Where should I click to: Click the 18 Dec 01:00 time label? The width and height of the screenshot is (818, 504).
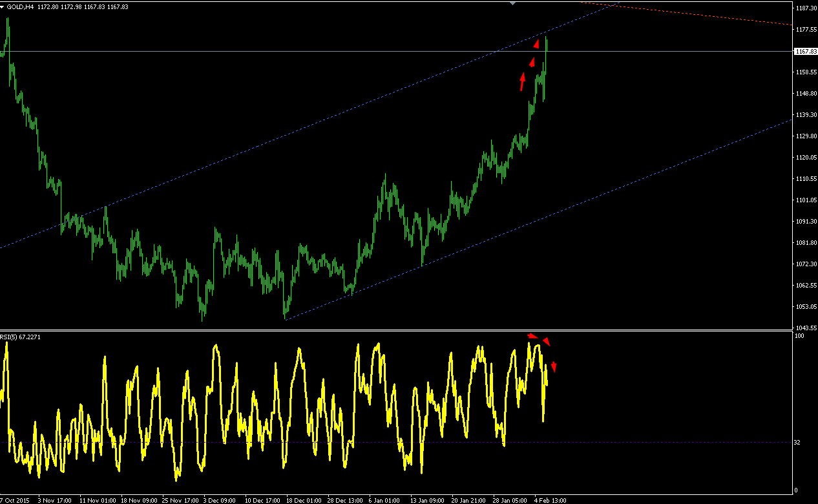tap(305, 500)
